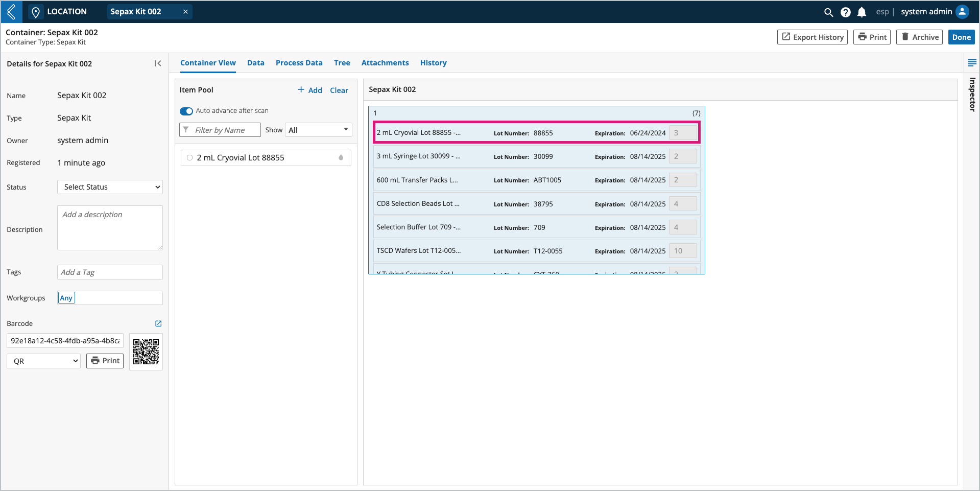Image resolution: width=980 pixels, height=491 pixels.
Task: Click quantity field for Cryovial Lot 88855
Action: pyautogui.click(x=683, y=133)
